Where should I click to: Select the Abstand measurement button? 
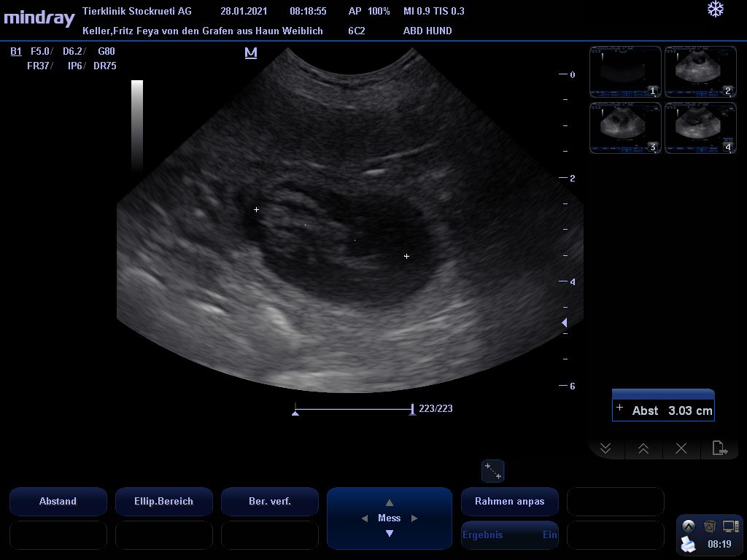tap(58, 501)
